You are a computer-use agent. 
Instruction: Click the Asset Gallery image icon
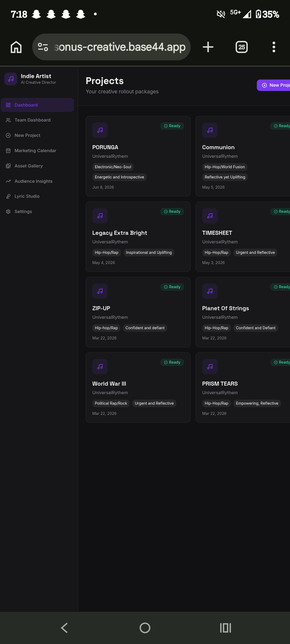[x=8, y=166]
